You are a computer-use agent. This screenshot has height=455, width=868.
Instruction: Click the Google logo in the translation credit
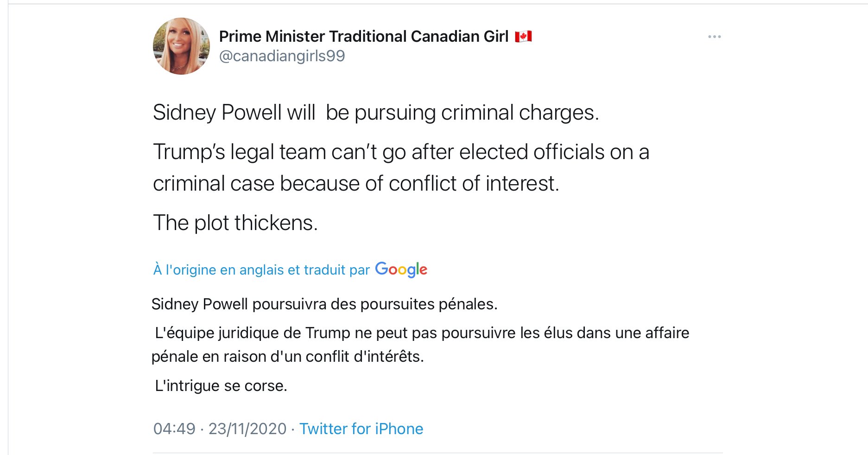(x=401, y=269)
